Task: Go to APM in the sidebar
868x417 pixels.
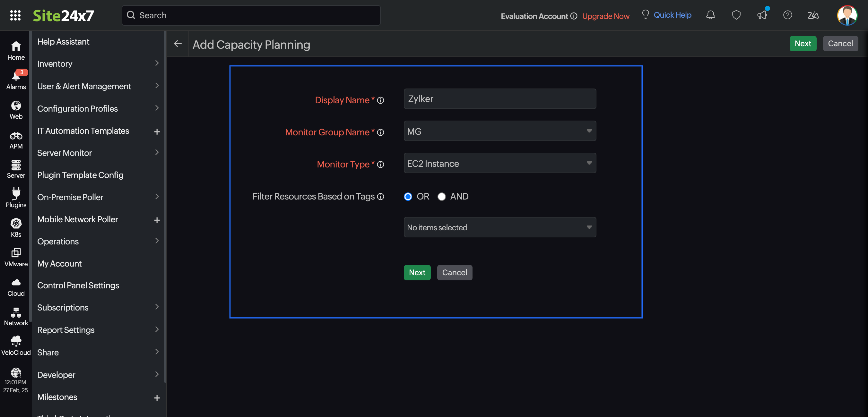Action: (16, 140)
